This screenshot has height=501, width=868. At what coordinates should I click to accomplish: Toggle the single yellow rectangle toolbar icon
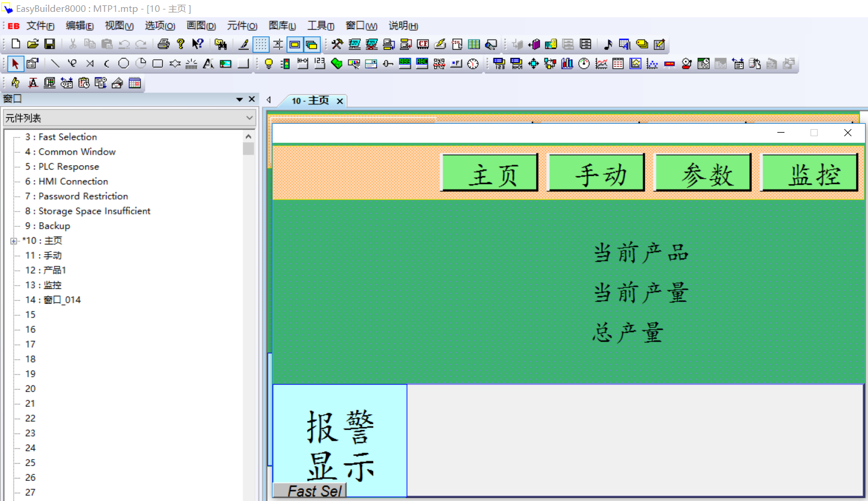[x=294, y=44]
